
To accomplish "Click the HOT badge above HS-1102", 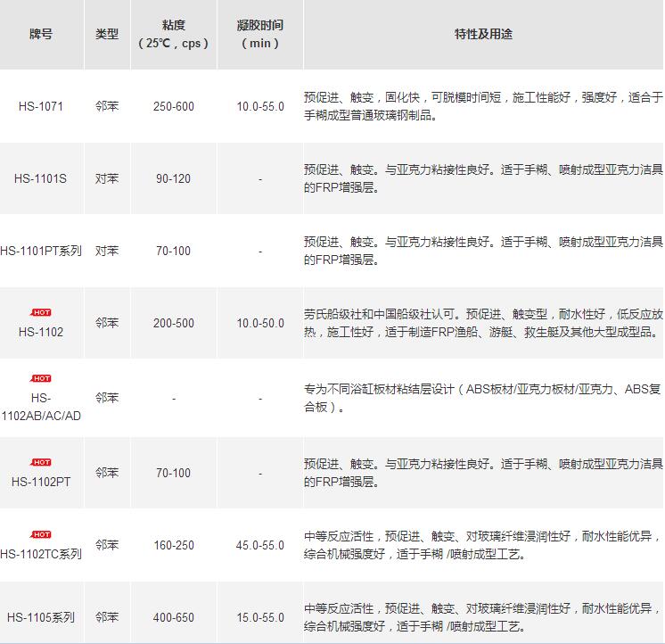I will point(41,312).
